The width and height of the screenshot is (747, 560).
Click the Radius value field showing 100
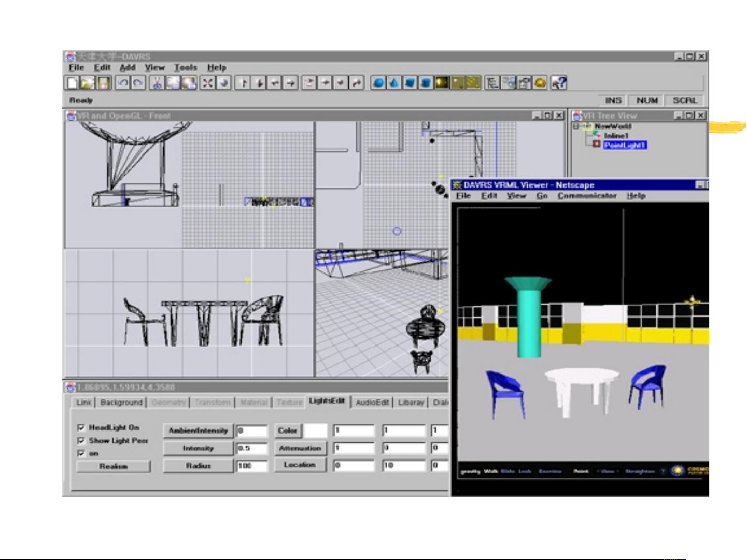pos(252,466)
